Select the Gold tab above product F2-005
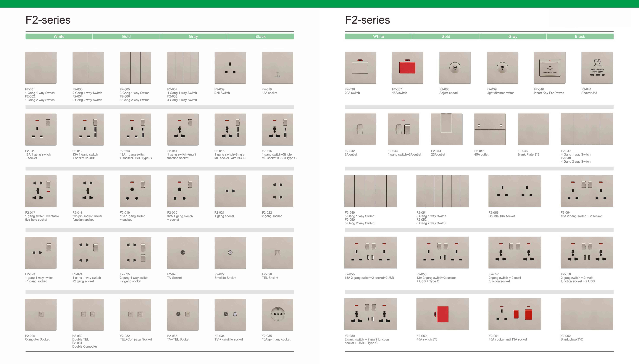639x364 pixels. (126, 37)
